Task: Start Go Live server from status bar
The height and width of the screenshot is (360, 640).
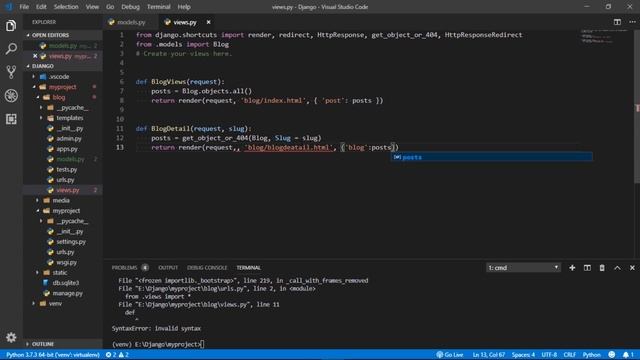Action: point(449,355)
